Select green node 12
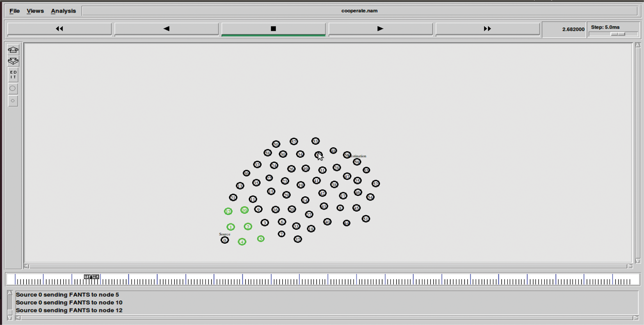The height and width of the screenshot is (325, 644). pyautogui.click(x=228, y=211)
